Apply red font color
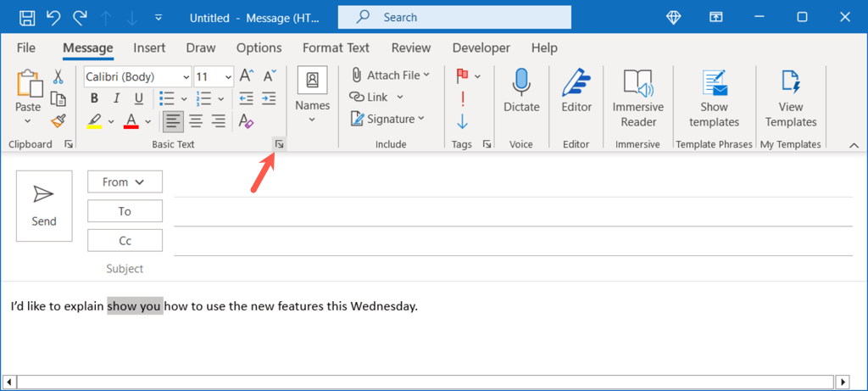This screenshot has width=868, height=391. pyautogui.click(x=131, y=120)
